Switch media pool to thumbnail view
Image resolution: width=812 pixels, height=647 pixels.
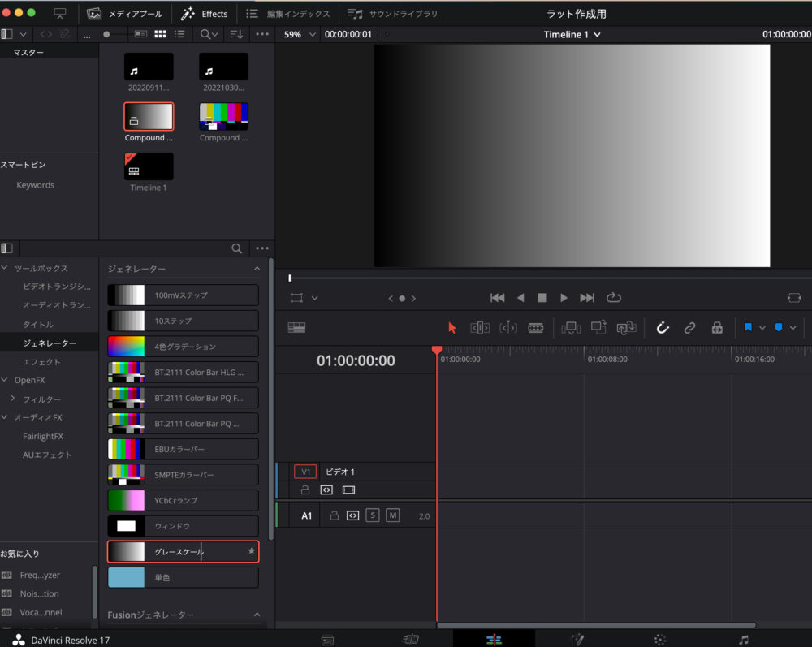(x=161, y=34)
